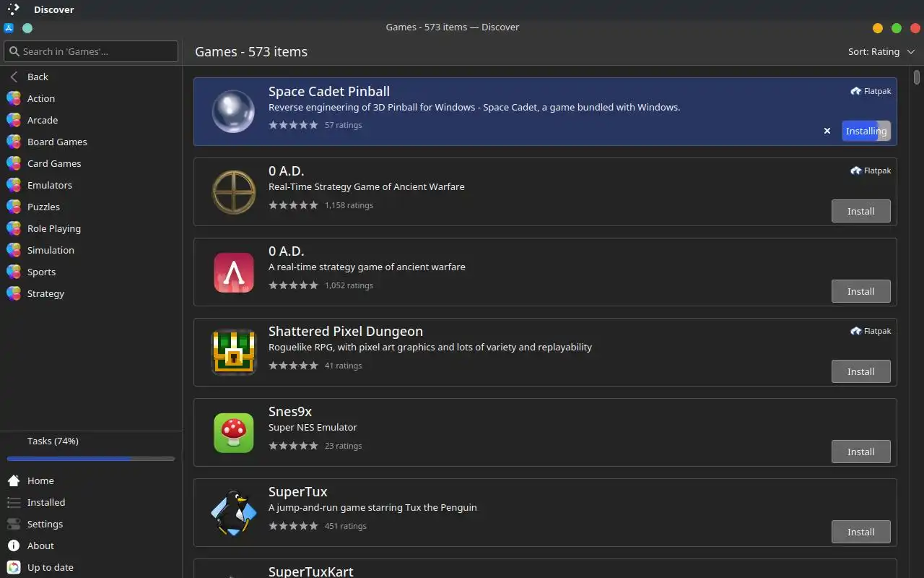The width and height of the screenshot is (924, 578).
Task: Click the Back arrow icon
Action: 14,77
